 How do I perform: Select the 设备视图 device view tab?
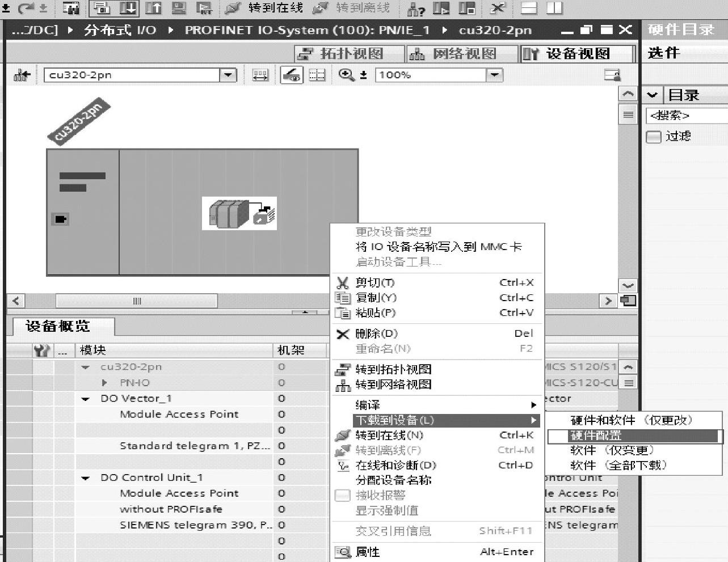[x=576, y=54]
